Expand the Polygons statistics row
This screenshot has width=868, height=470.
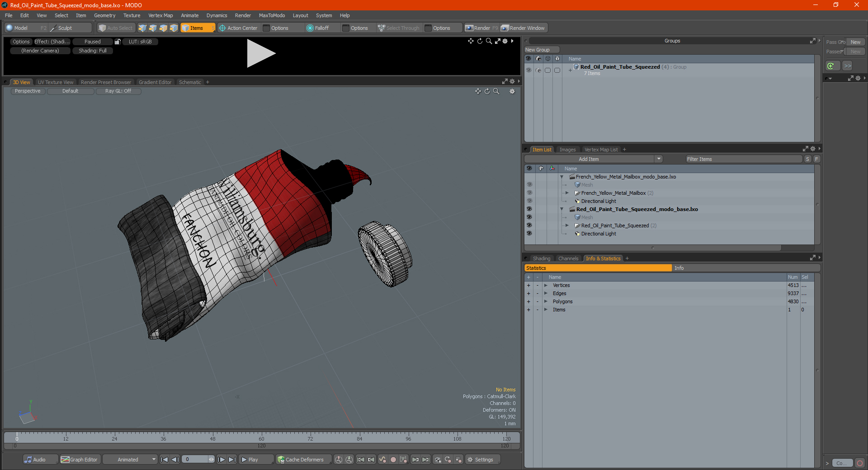click(546, 301)
